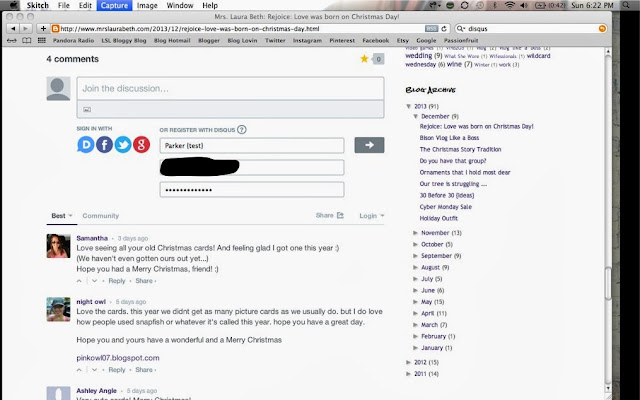Expand the January archive month
640x400 pixels.
[x=416, y=348]
